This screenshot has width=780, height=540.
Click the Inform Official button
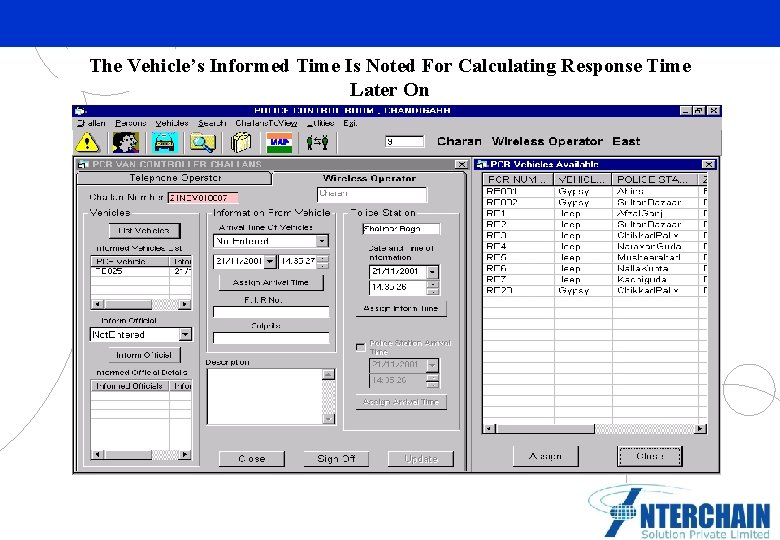(144, 355)
